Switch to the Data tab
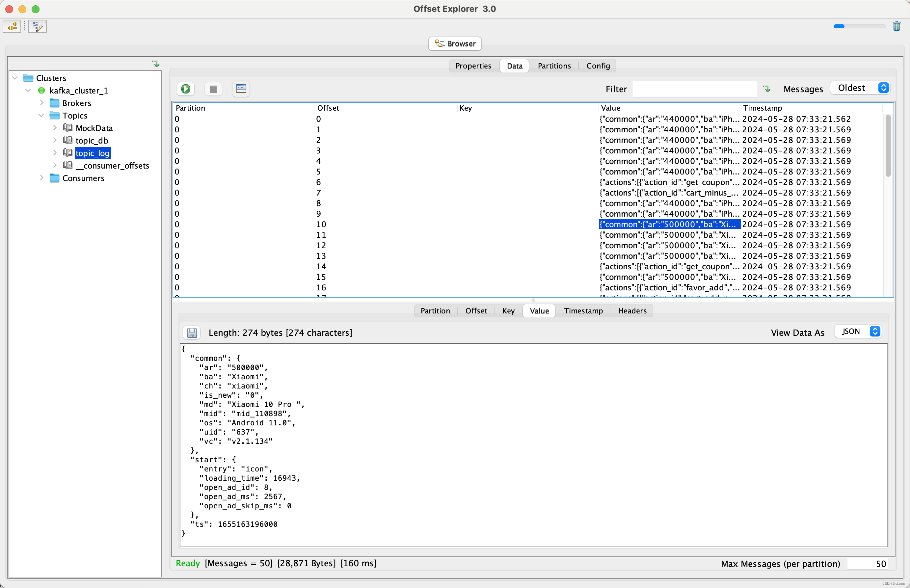 (515, 66)
